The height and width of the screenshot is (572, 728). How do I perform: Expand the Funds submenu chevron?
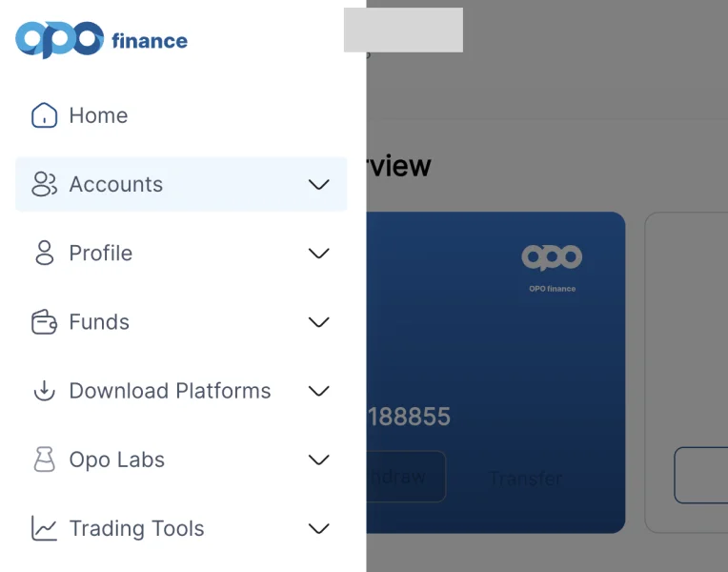point(319,322)
